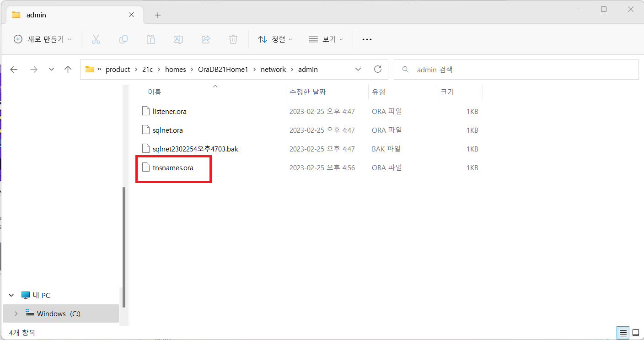The image size is (644, 340).
Task: Click the Delete trash can icon
Action: click(x=233, y=39)
